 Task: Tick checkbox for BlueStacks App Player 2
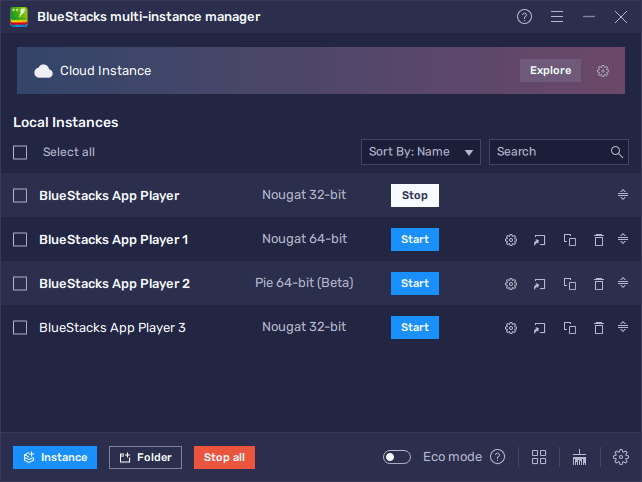[20, 284]
